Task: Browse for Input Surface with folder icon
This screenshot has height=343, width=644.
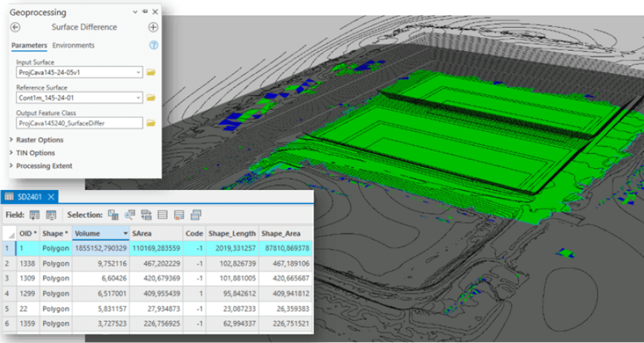Action: coord(151,72)
